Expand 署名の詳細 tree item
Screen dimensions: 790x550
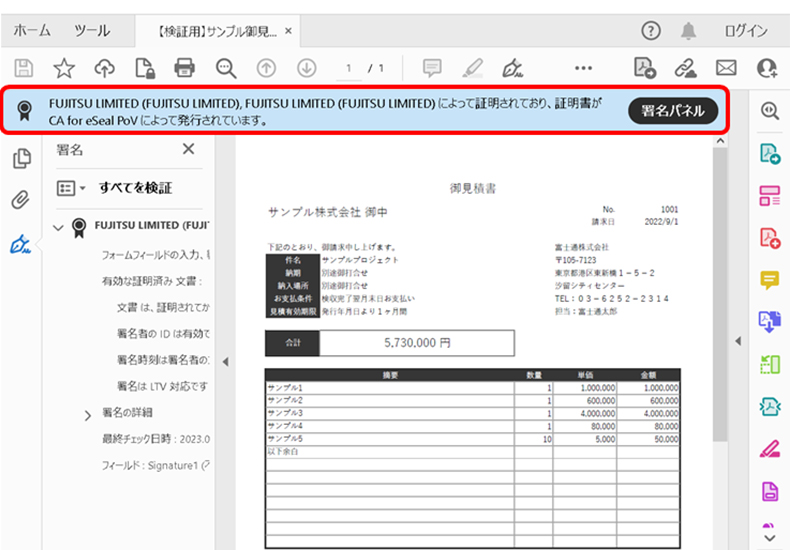pos(88,415)
